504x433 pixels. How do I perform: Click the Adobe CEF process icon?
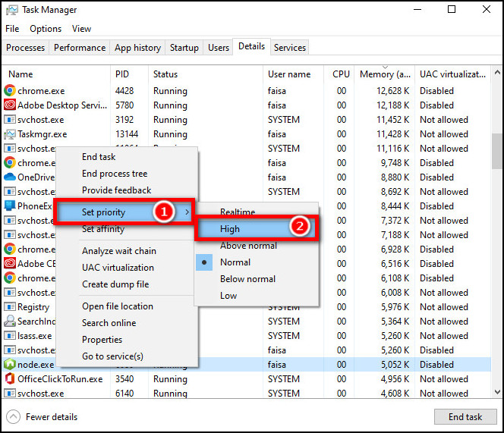click(x=10, y=263)
